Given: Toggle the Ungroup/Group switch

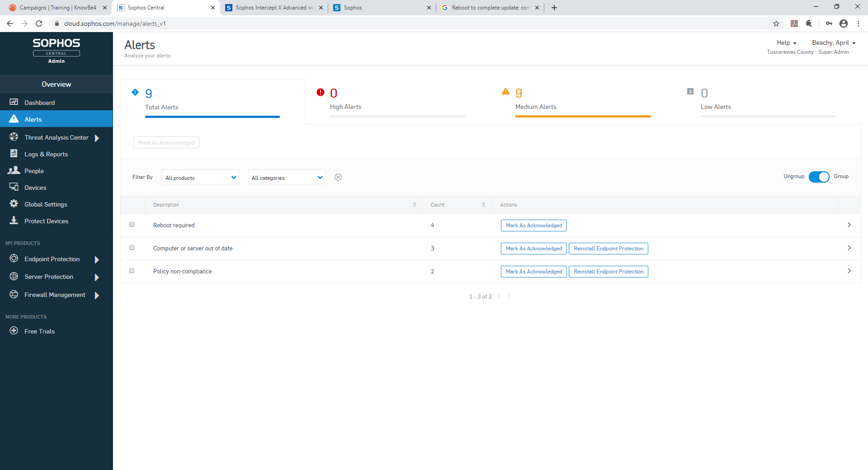Looking at the screenshot, I should [819, 177].
